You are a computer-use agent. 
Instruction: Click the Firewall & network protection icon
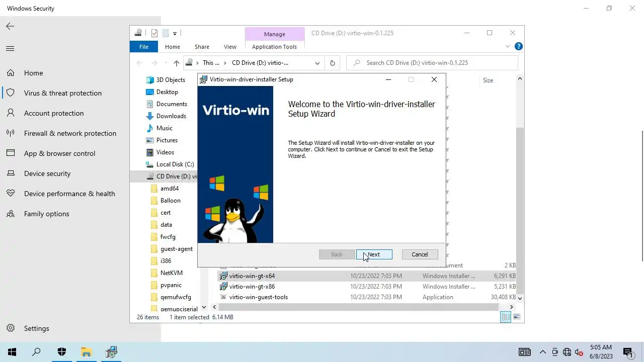point(11,133)
